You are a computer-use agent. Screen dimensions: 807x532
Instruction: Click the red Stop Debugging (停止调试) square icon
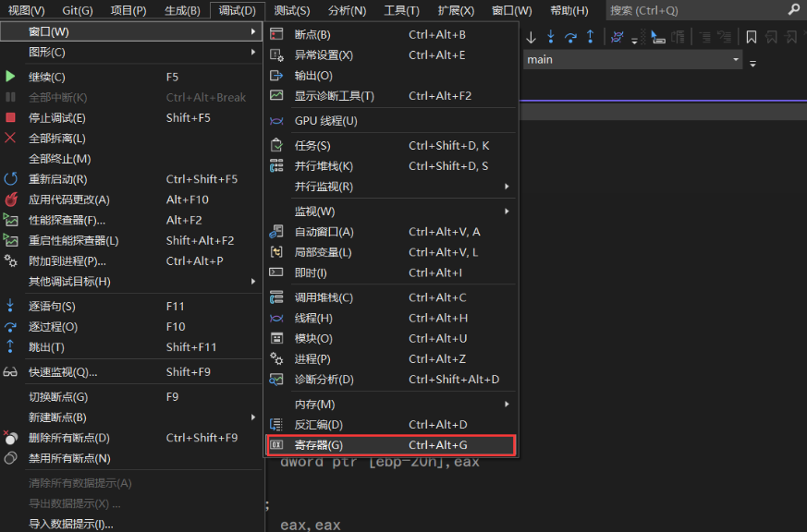pos(10,117)
